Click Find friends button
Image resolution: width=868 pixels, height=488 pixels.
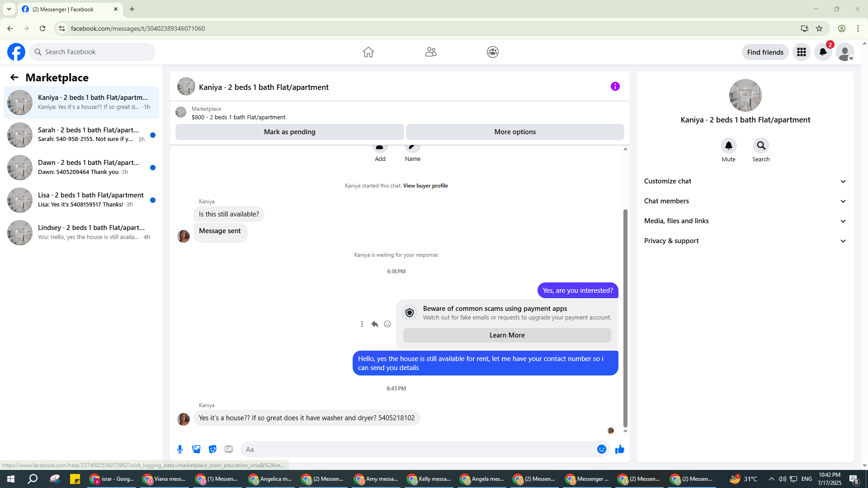(x=765, y=52)
